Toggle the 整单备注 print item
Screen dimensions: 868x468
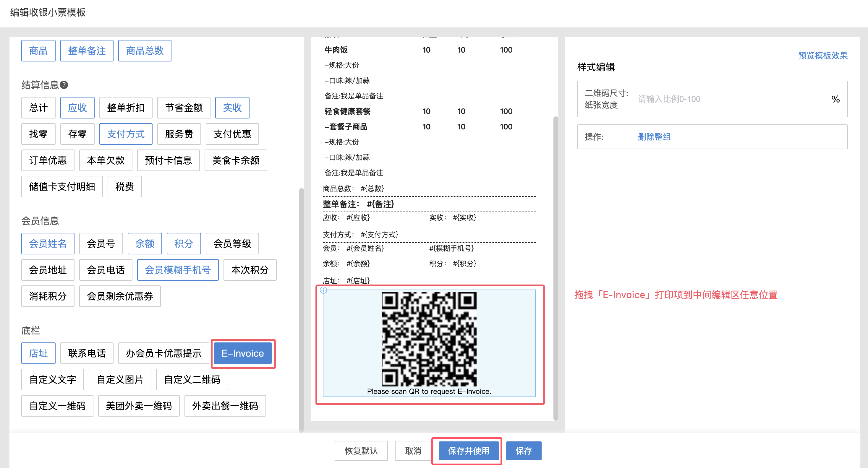pyautogui.click(x=87, y=51)
